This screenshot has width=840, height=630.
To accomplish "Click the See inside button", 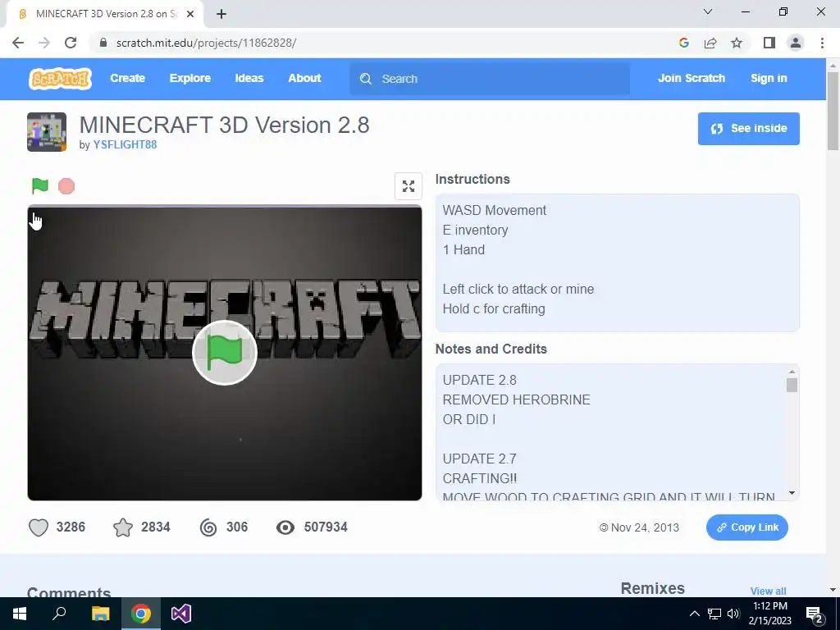I will [748, 129].
